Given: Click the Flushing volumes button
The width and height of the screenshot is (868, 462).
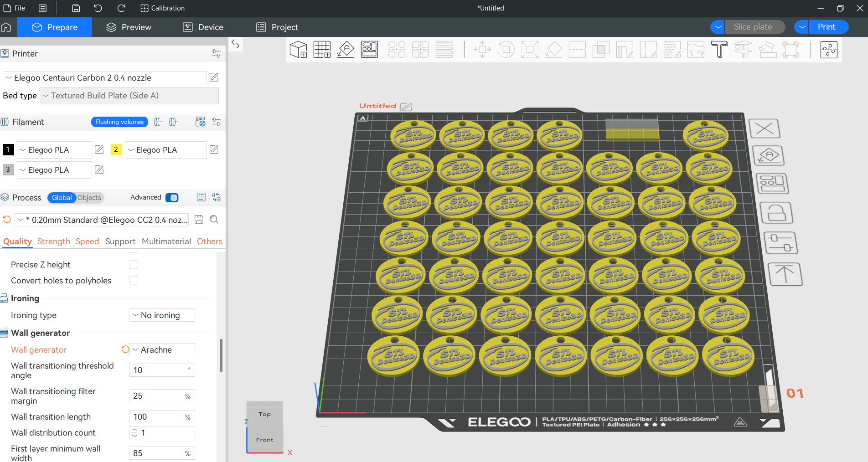Looking at the screenshot, I should click(119, 122).
